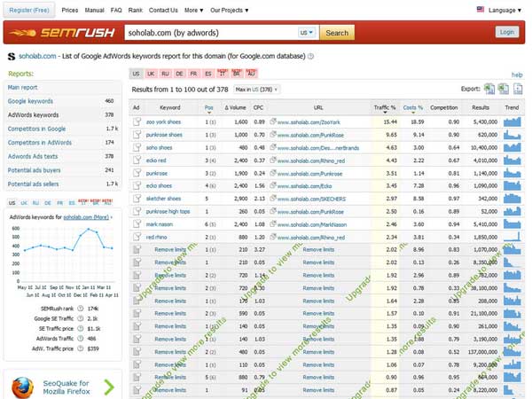532x399 pixels.
Task: Open Manual in top navigation
Action: pos(94,10)
